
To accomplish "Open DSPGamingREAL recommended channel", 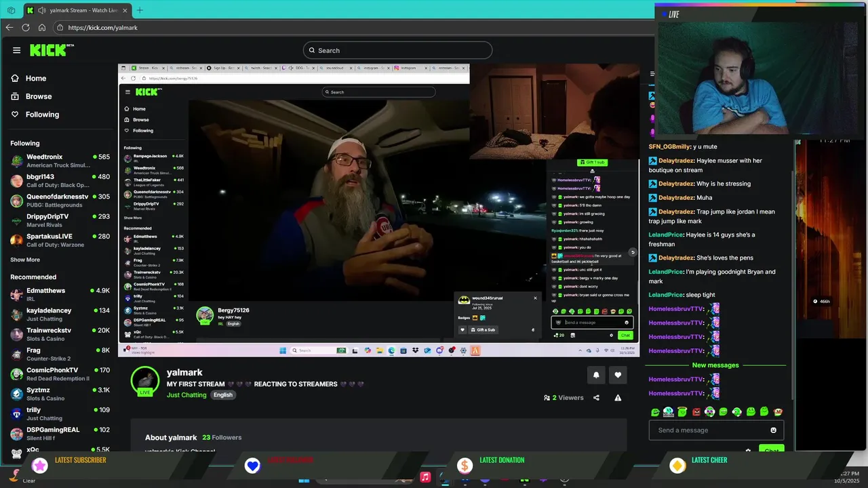I will (x=60, y=433).
